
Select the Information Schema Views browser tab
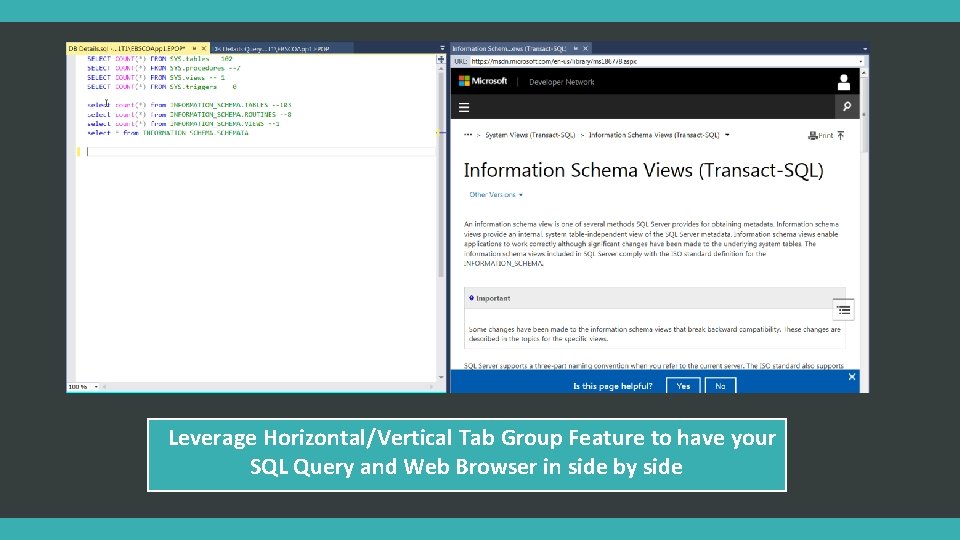(509, 48)
